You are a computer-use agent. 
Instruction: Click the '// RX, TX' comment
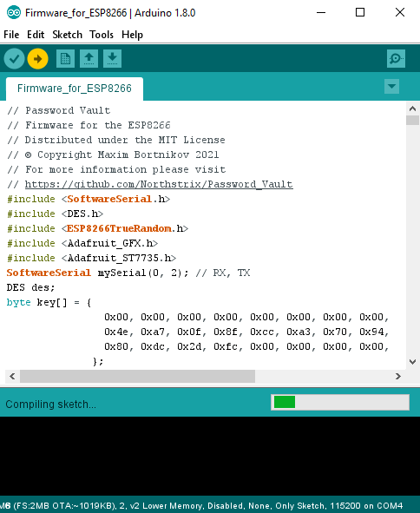223,273
